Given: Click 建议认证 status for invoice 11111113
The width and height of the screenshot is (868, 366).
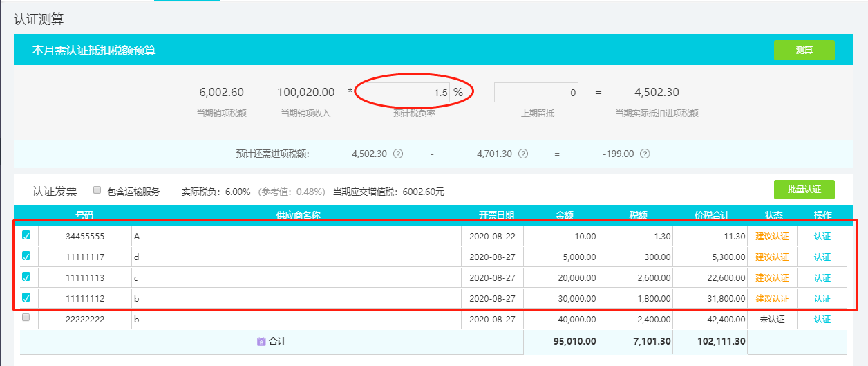Looking at the screenshot, I should click(x=772, y=278).
